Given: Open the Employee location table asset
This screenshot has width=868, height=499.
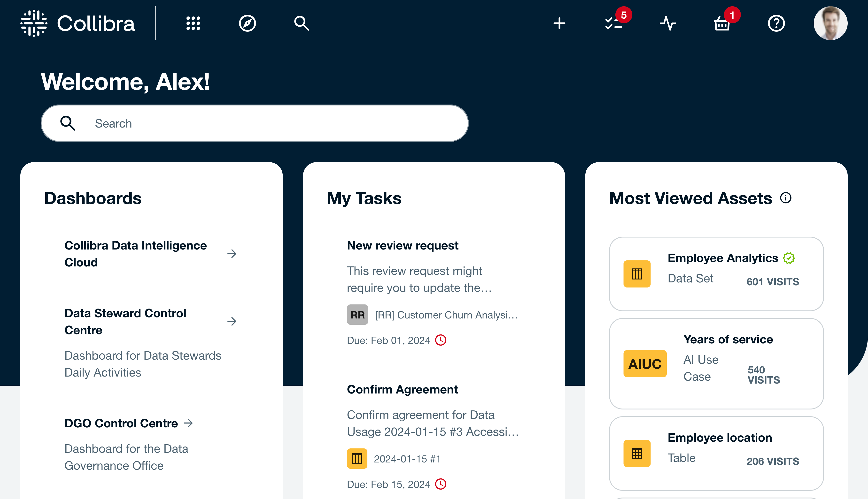Looking at the screenshot, I should (720, 438).
